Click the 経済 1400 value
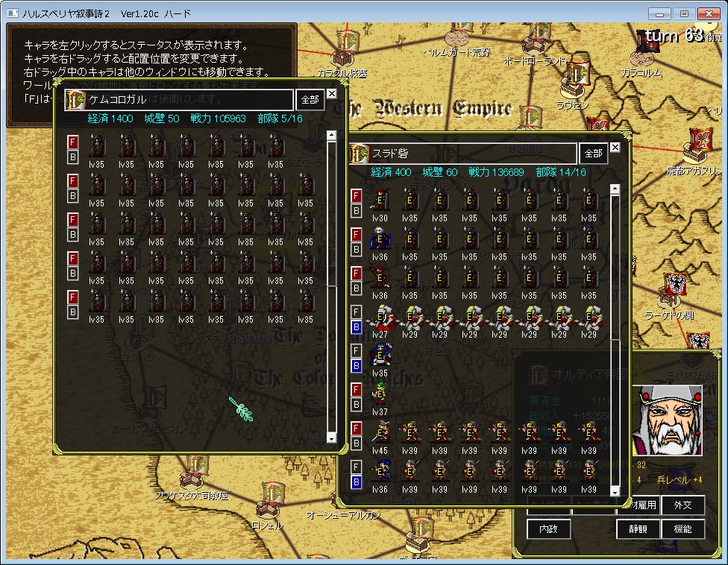Screen dimensions: 728x565 click(110, 119)
